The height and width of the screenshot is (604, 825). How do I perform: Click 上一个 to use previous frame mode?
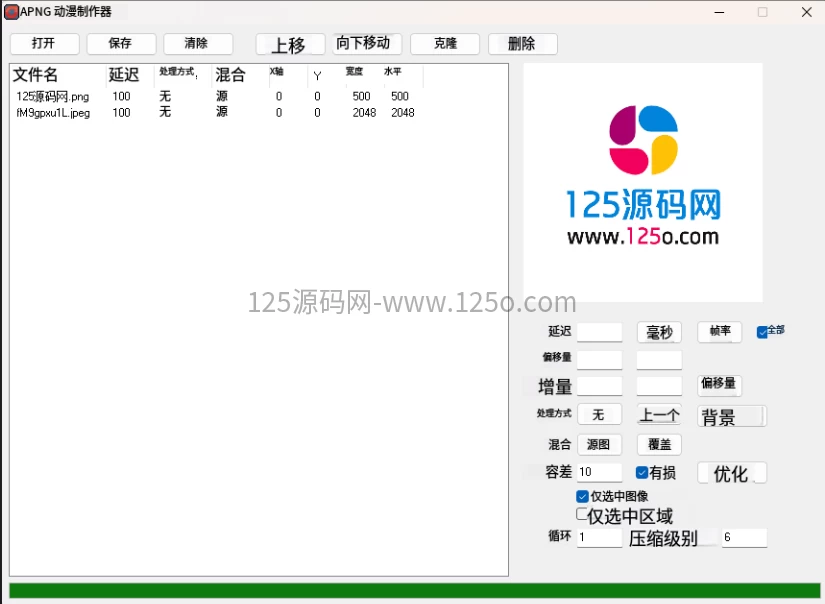coord(659,413)
